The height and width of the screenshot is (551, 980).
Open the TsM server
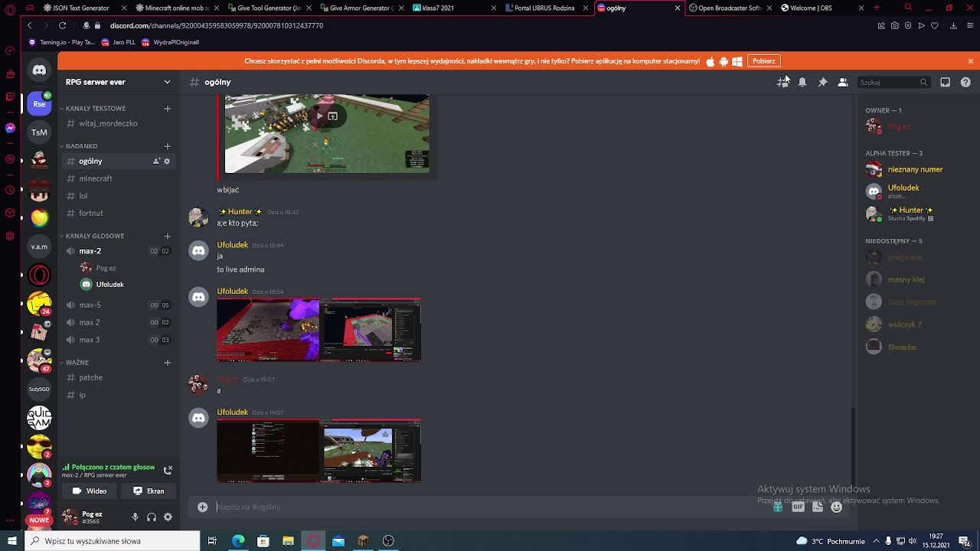click(39, 132)
